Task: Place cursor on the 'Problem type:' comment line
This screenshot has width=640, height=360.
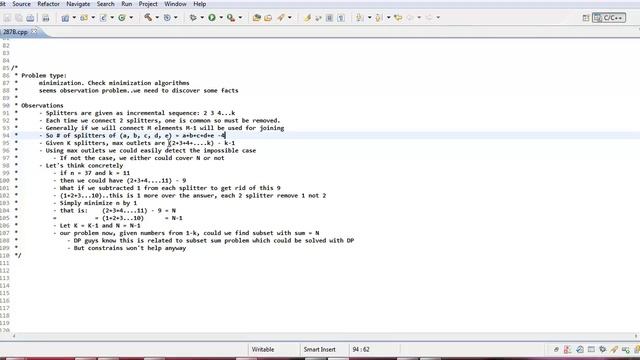Action: point(44,76)
